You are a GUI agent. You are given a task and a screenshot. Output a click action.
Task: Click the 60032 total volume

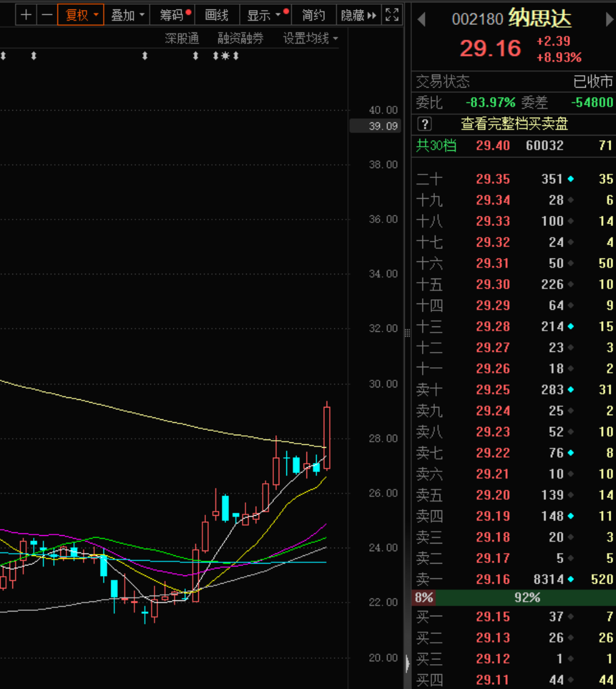click(544, 145)
